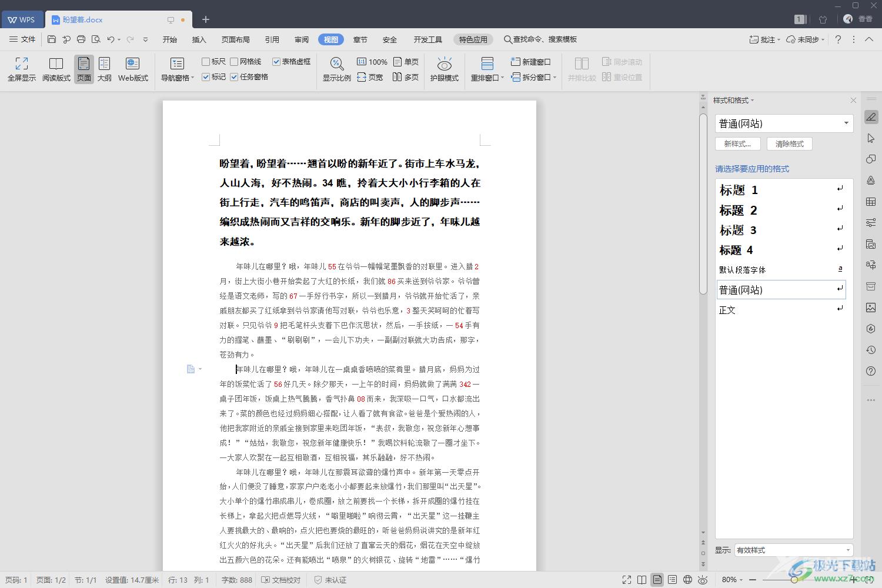Switch to Web layout view

pyautogui.click(x=133, y=69)
